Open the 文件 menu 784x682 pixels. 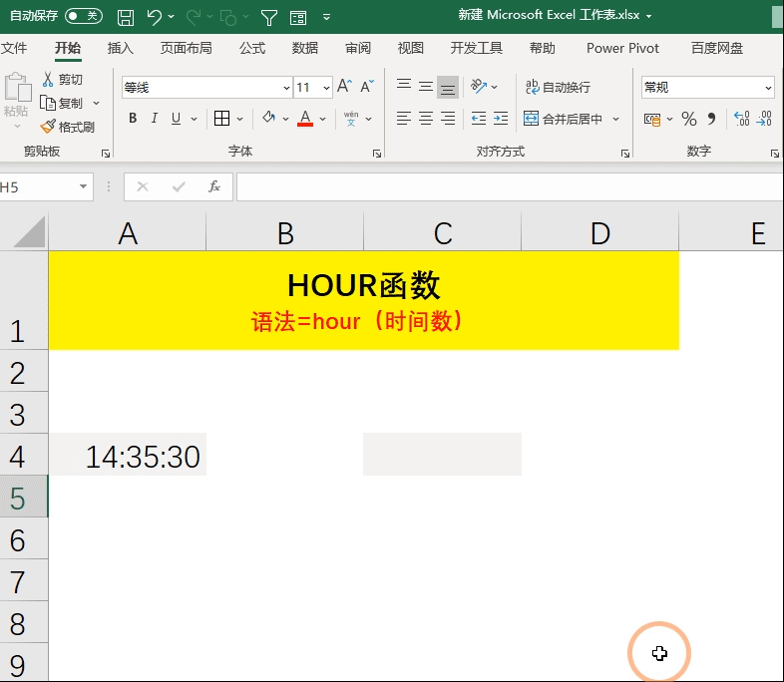pyautogui.click(x=14, y=48)
